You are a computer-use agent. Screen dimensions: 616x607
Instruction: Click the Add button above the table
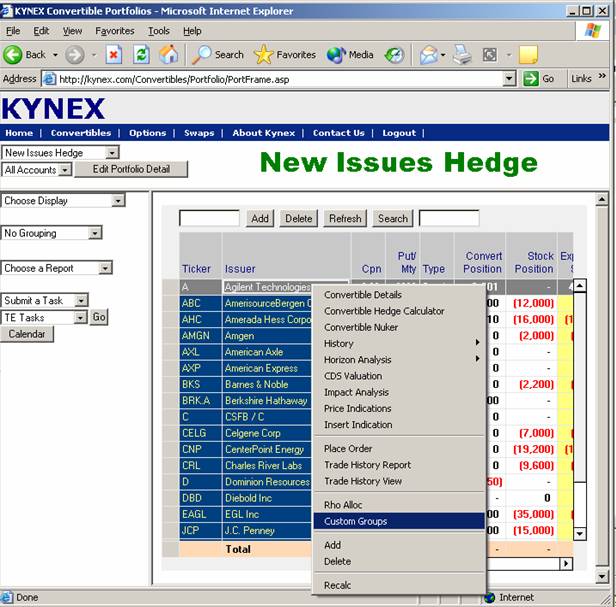coord(260,218)
